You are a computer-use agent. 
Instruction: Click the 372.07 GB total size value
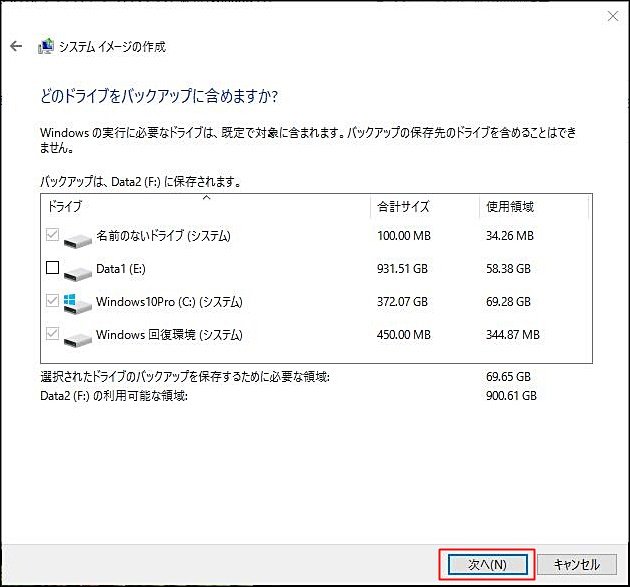pyautogui.click(x=402, y=302)
